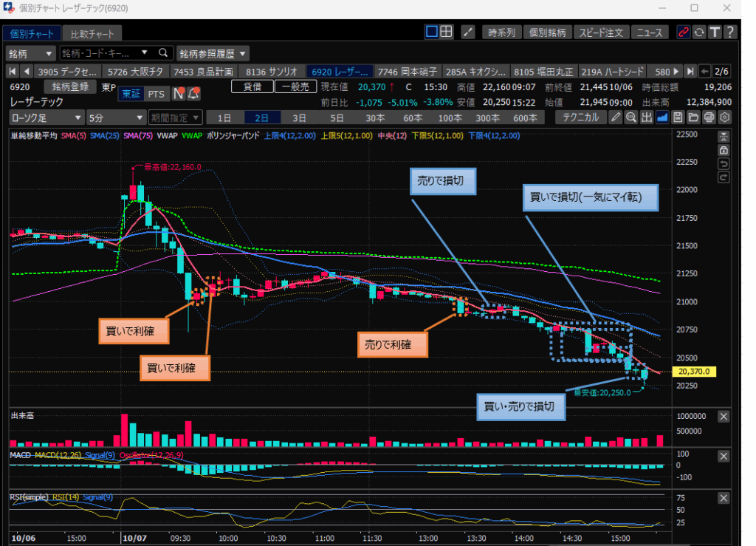Expand the 5分 interval dropdown
This screenshot has width=756, height=546.
tap(116, 117)
